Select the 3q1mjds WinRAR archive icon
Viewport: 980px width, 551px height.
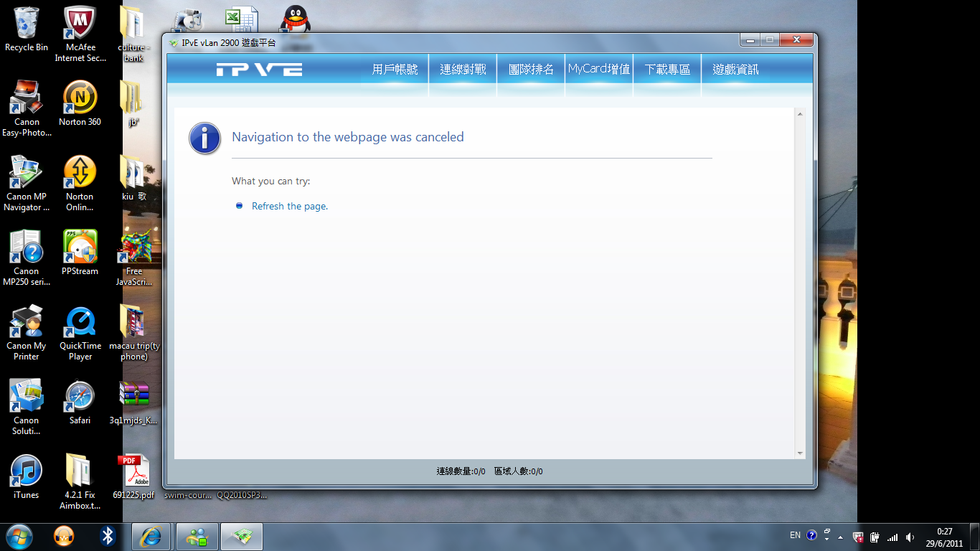pos(133,402)
